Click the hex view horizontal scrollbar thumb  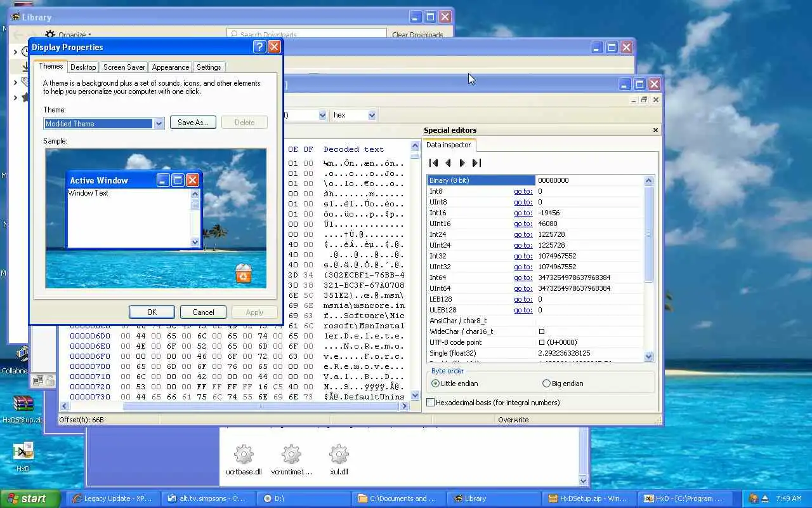[x=261, y=406]
